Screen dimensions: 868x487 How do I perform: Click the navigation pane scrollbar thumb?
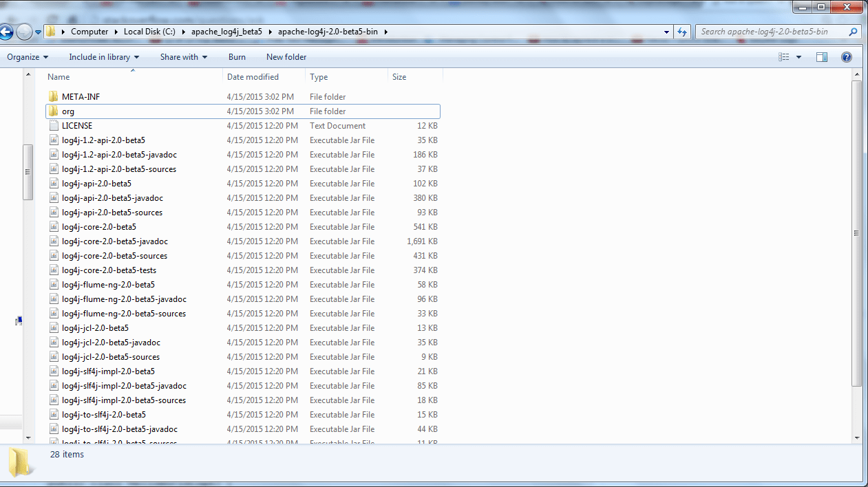click(28, 172)
